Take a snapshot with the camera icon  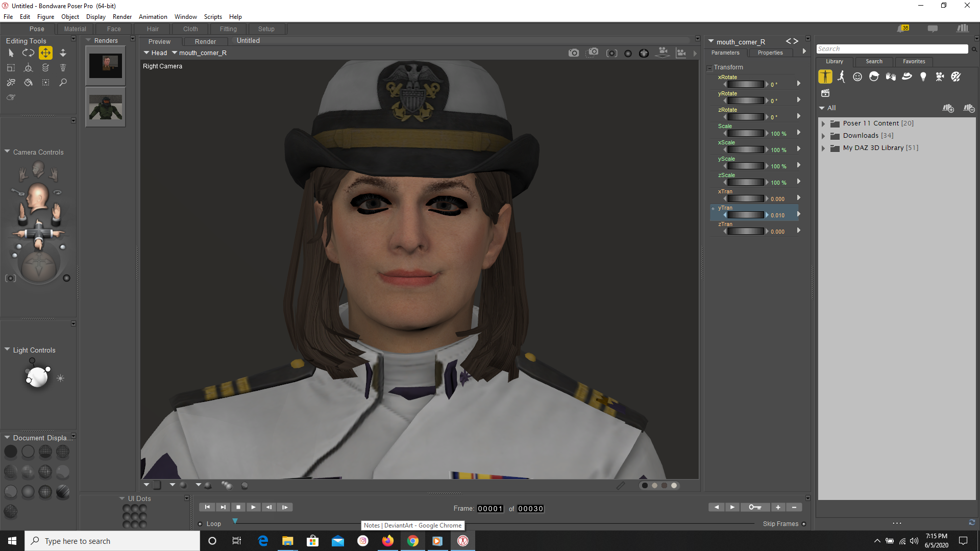click(574, 53)
